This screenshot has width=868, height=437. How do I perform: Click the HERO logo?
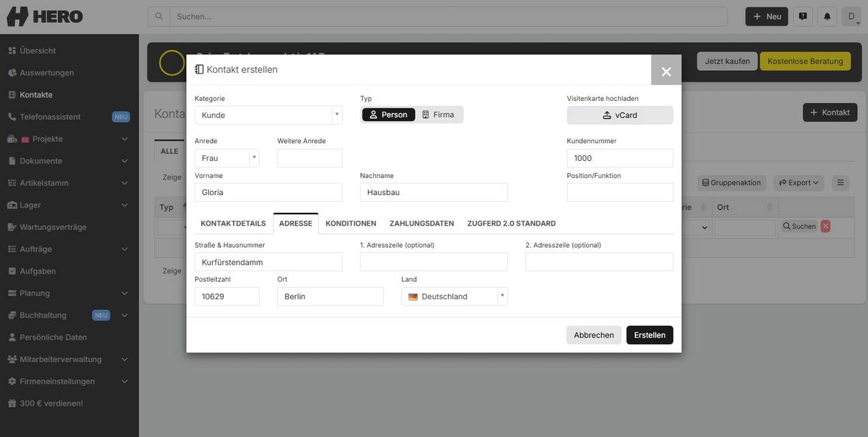[x=45, y=16]
